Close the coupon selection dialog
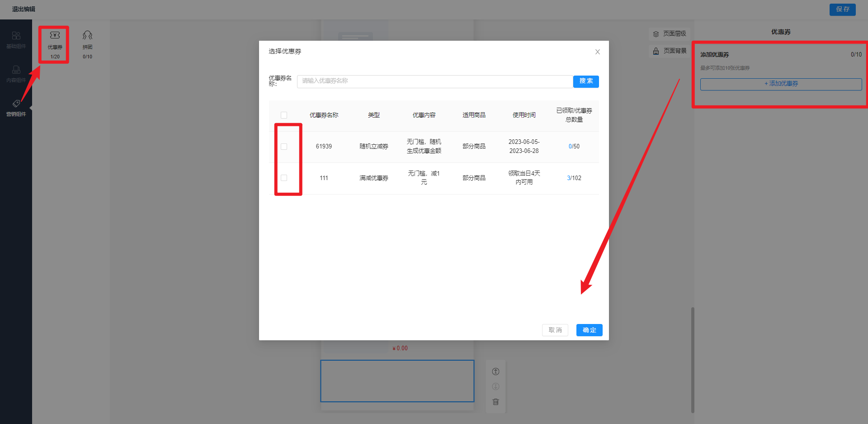This screenshot has height=424, width=868. pyautogui.click(x=597, y=52)
